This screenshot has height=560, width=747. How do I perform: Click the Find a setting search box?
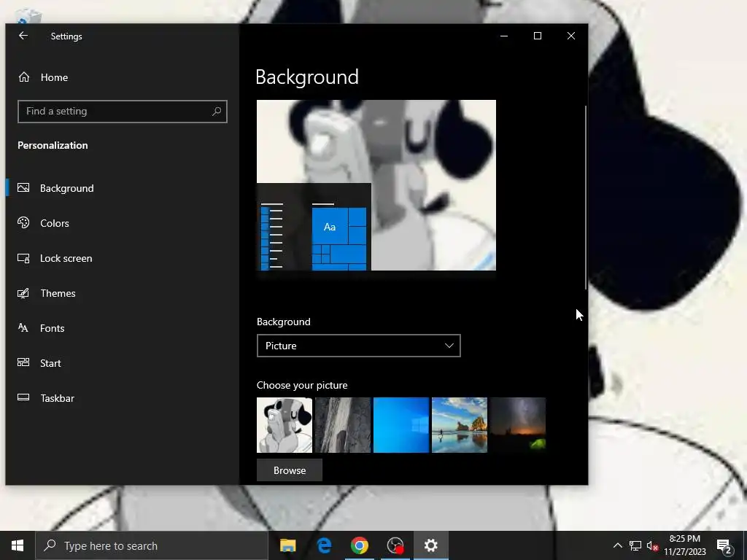[x=123, y=112]
